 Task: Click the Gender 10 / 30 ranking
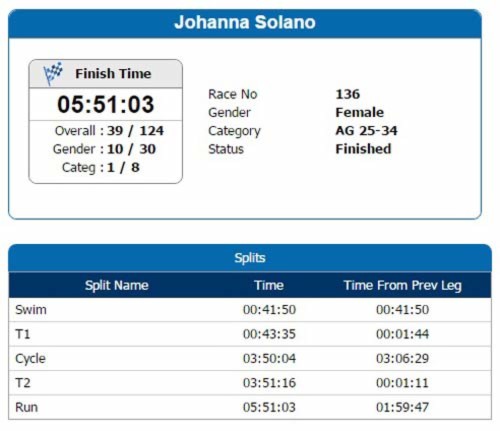(x=104, y=149)
